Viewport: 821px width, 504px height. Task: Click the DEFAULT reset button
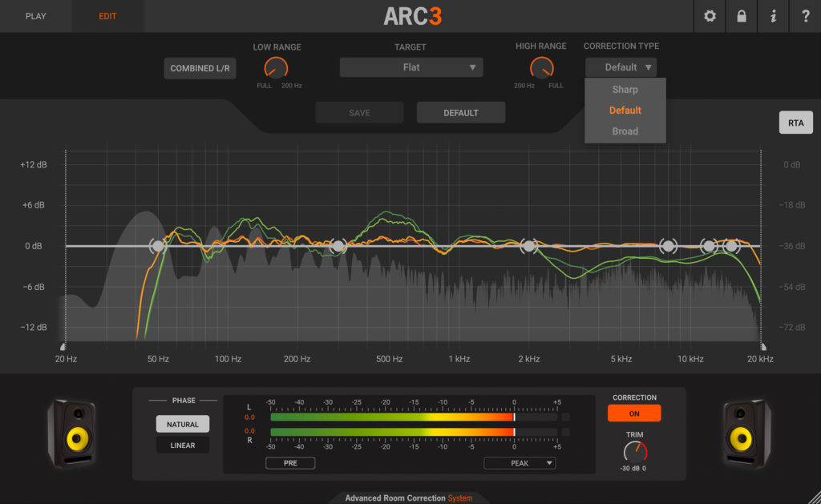point(461,112)
